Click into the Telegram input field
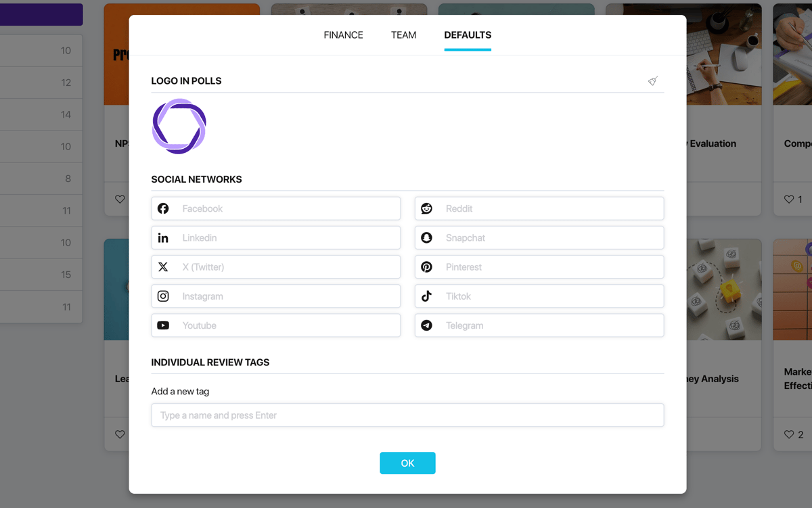Image resolution: width=812 pixels, height=508 pixels. tap(539, 325)
